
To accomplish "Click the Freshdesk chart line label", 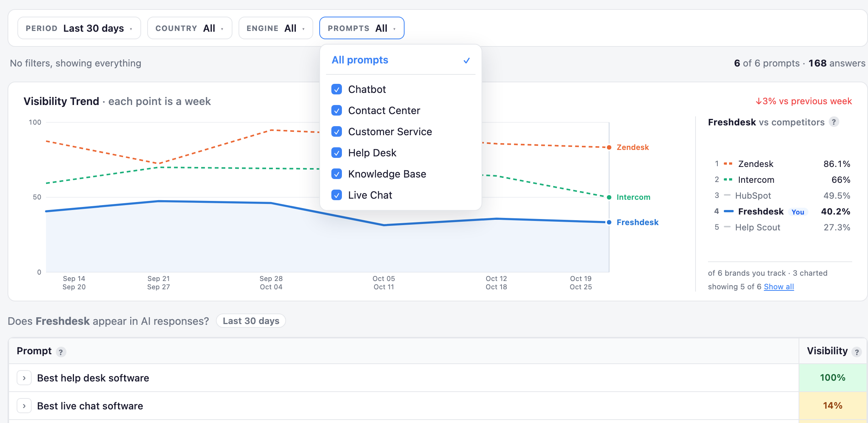I will (638, 222).
